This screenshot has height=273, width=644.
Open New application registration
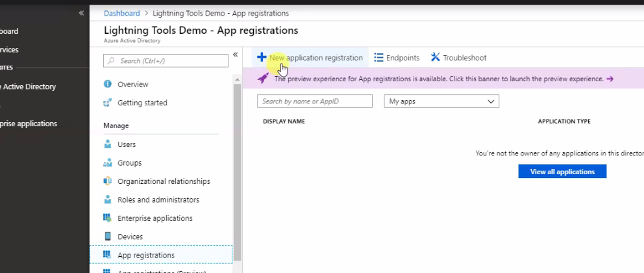coord(310,58)
